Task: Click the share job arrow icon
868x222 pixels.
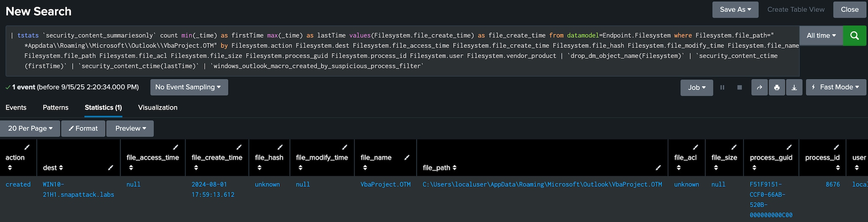Action: pos(759,87)
